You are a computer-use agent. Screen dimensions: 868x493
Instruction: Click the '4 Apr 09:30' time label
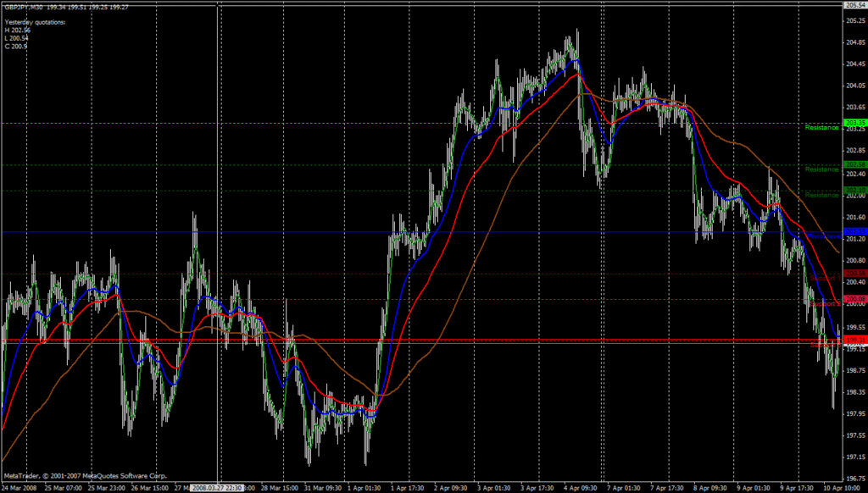pos(581,489)
